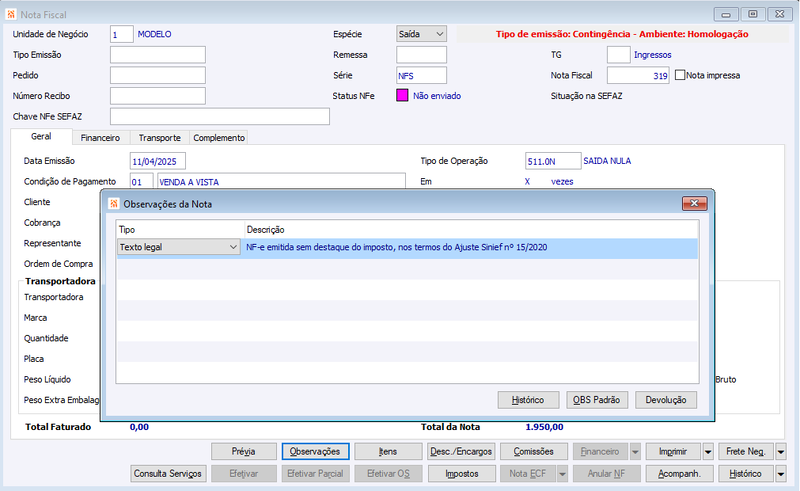Tick the Nota impressa checkbox

point(680,75)
